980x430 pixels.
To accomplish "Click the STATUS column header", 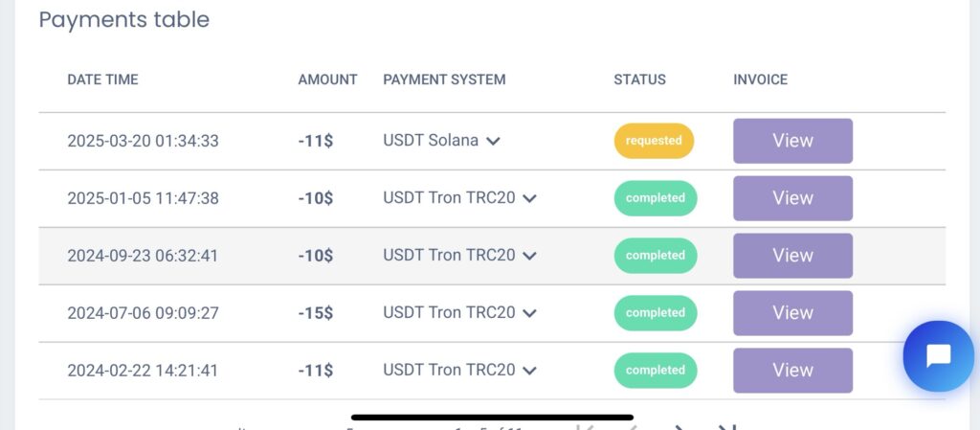I will (639, 80).
